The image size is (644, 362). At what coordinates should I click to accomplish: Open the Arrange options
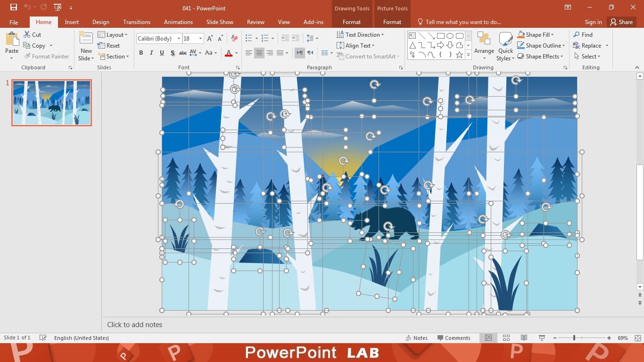[x=484, y=46]
